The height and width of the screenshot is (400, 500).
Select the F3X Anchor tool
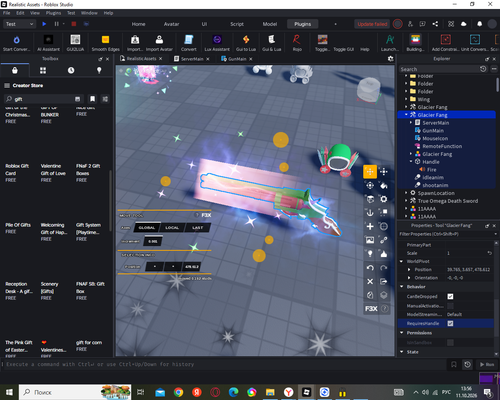click(x=370, y=213)
